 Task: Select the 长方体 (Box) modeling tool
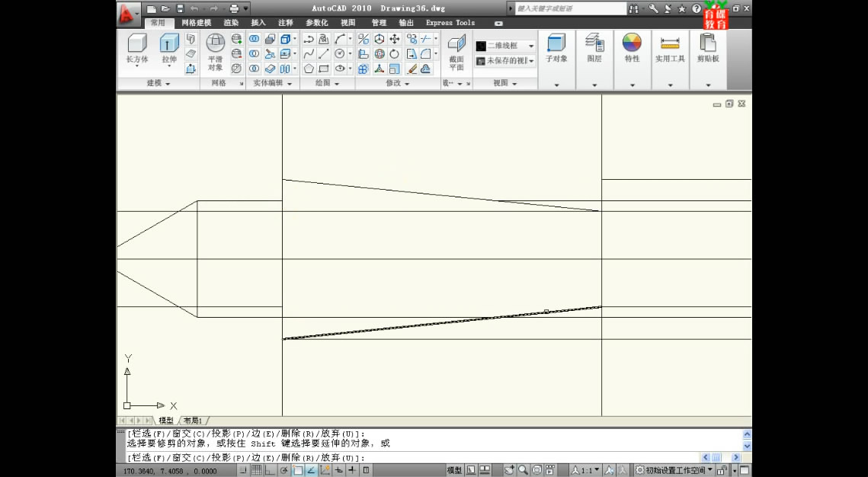(x=137, y=50)
